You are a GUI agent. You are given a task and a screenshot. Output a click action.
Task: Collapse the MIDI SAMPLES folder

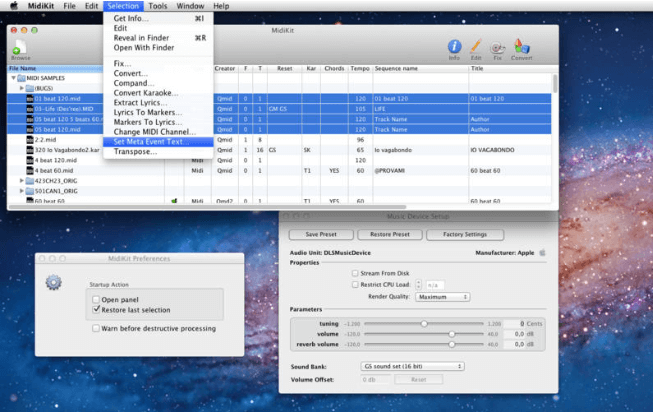coord(13,78)
